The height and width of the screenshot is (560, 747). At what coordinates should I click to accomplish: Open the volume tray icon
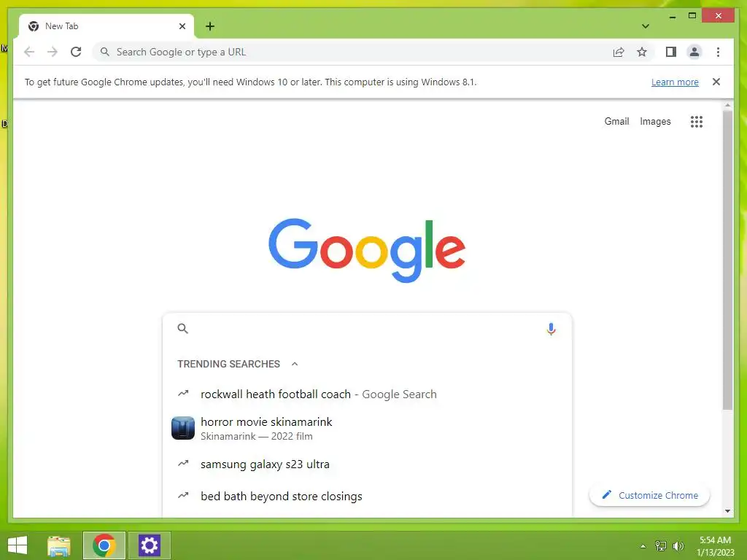[678, 545]
